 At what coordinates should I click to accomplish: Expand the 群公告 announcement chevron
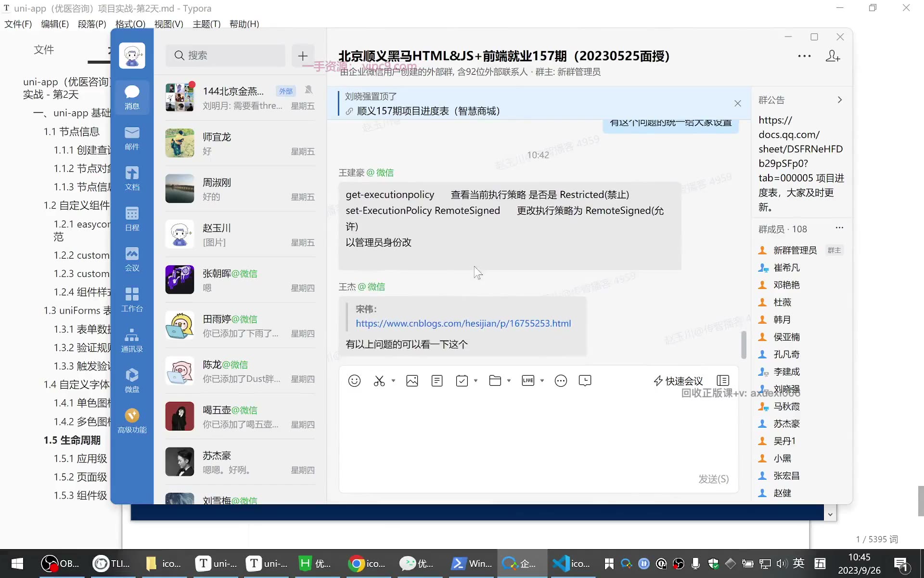[840, 100]
